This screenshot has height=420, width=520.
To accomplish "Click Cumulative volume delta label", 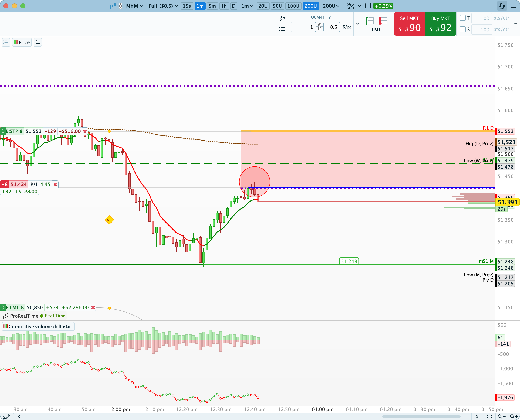I will point(38,326).
